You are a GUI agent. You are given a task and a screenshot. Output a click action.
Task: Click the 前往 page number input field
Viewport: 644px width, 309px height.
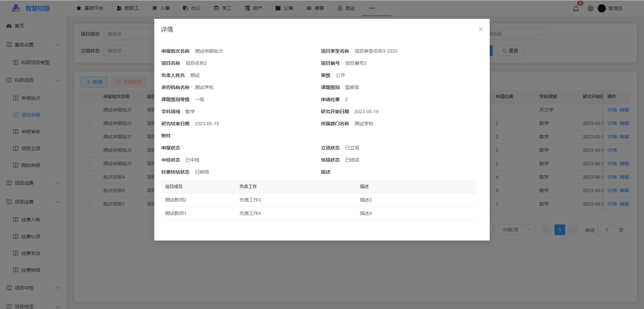pyautogui.click(x=607, y=230)
